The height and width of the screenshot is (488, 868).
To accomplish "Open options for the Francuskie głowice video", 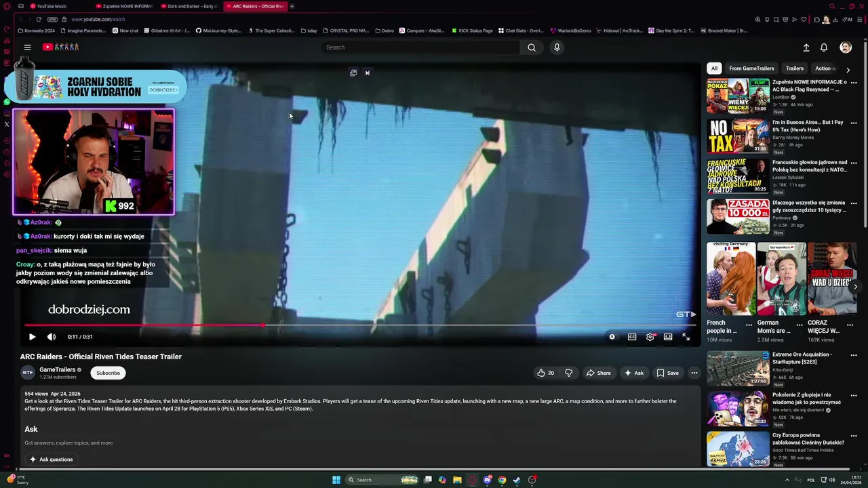I will tap(854, 163).
